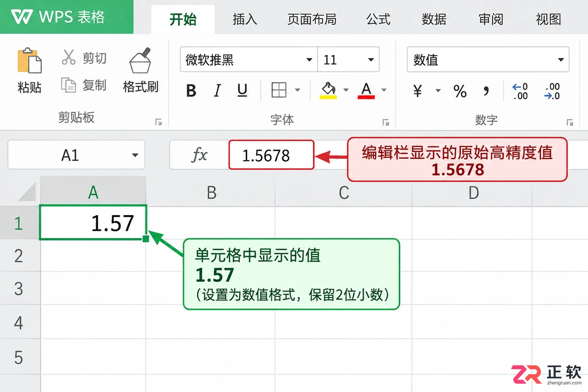The height and width of the screenshot is (392, 588).
Task: Switch to the 开始 tab
Action: 183,20
